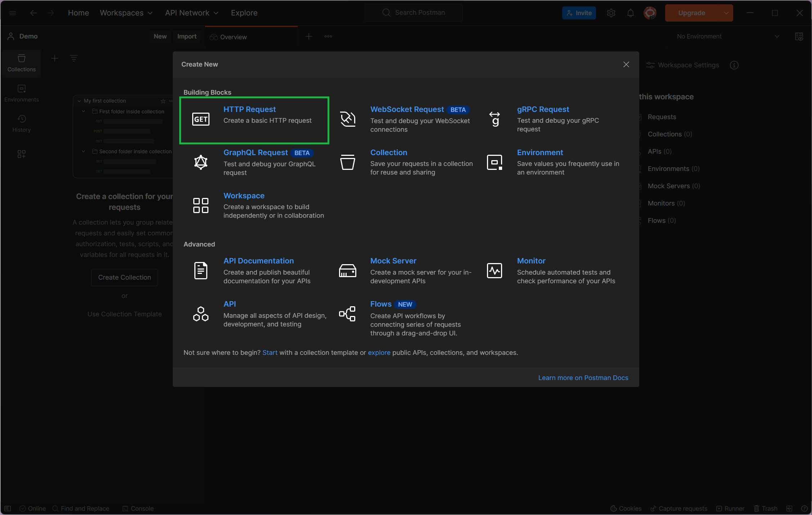Click Capture requests in status bar

pos(679,509)
